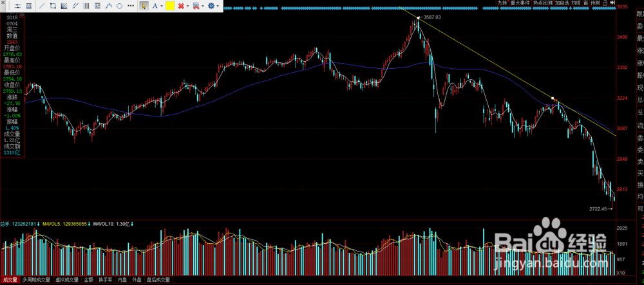This screenshot has width=644, height=285.
Task: Open more drawing tools ellipsis
Action: pos(131,6)
